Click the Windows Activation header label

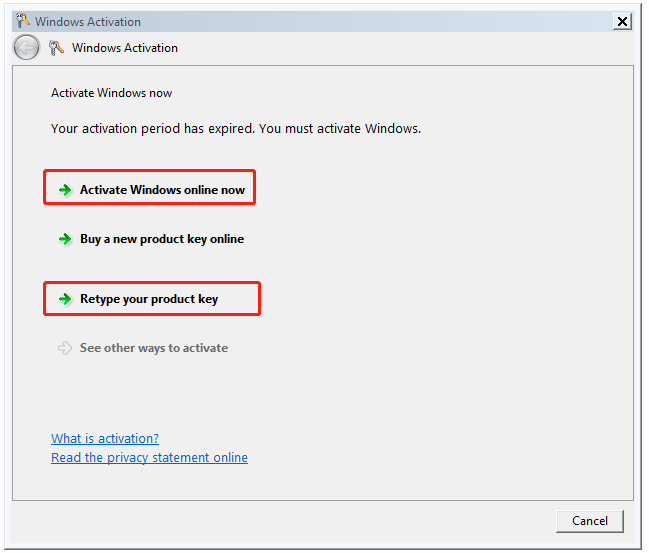(x=125, y=48)
